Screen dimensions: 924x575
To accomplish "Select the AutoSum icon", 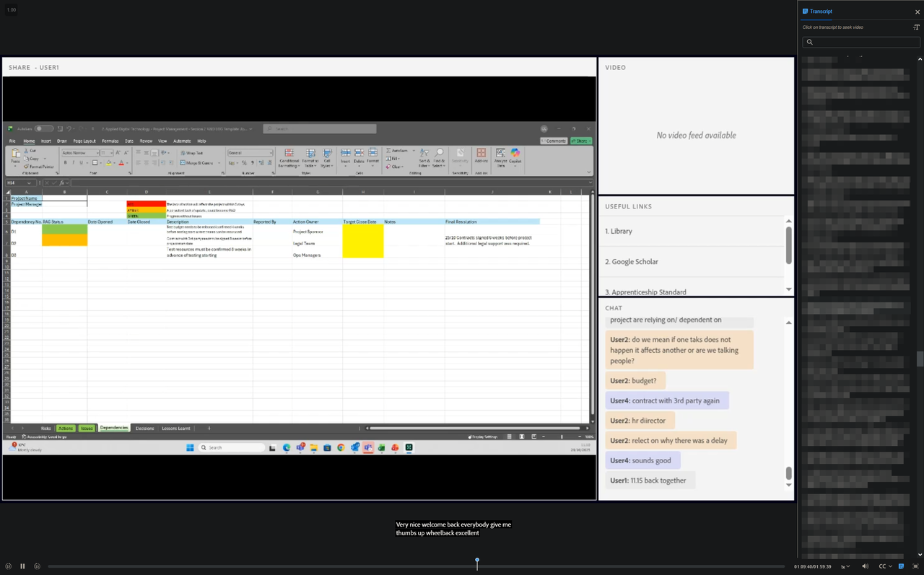I will pos(396,151).
